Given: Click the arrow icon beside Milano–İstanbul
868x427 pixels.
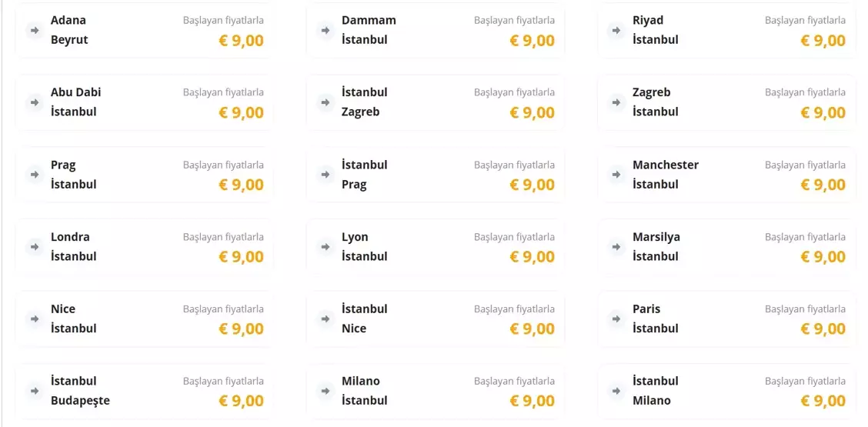Looking at the screenshot, I should [325, 391].
